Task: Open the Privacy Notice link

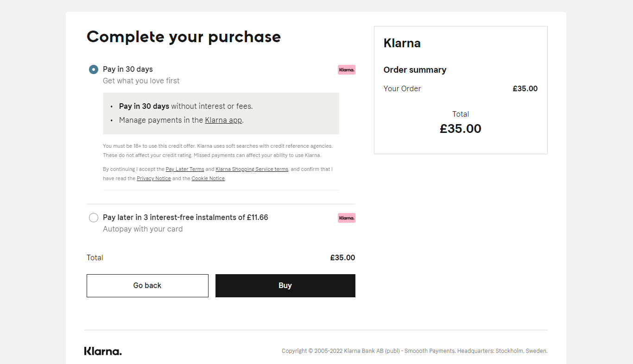Action: coord(154,178)
